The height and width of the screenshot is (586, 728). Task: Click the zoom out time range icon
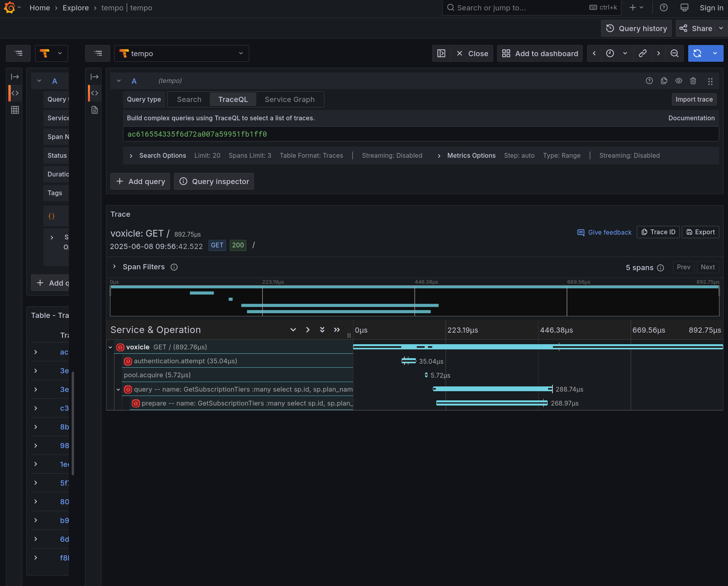pos(674,53)
